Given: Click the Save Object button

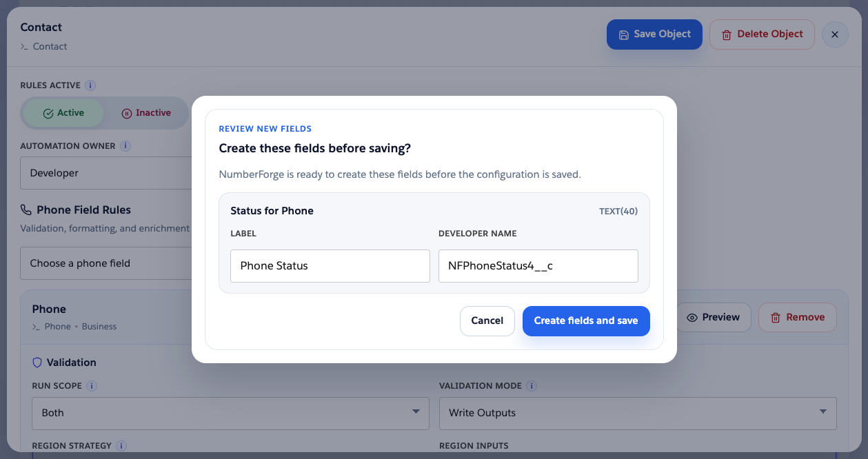Looking at the screenshot, I should coord(654,34).
